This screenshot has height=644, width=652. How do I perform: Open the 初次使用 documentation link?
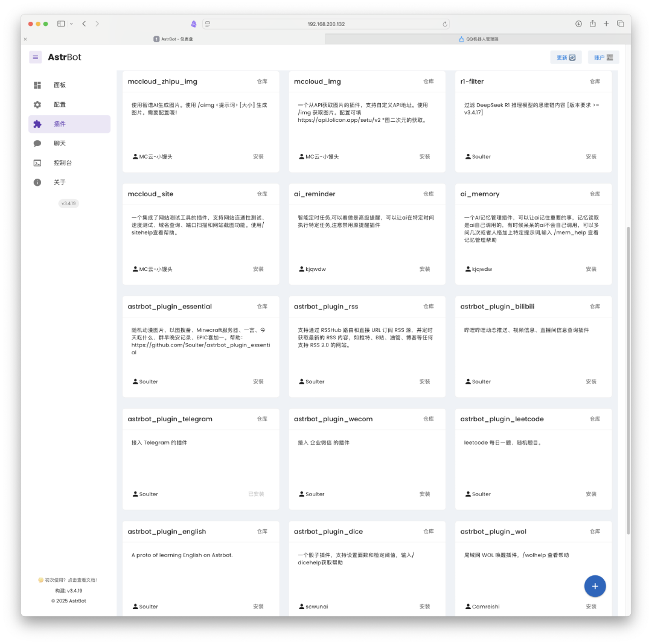68,580
